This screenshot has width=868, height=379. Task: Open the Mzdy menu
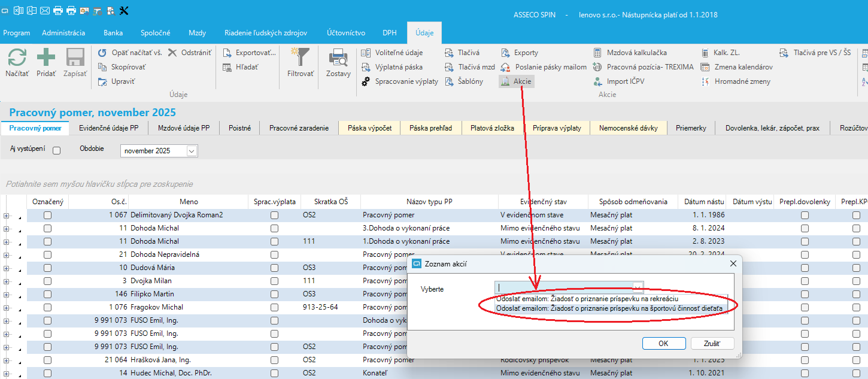click(197, 33)
